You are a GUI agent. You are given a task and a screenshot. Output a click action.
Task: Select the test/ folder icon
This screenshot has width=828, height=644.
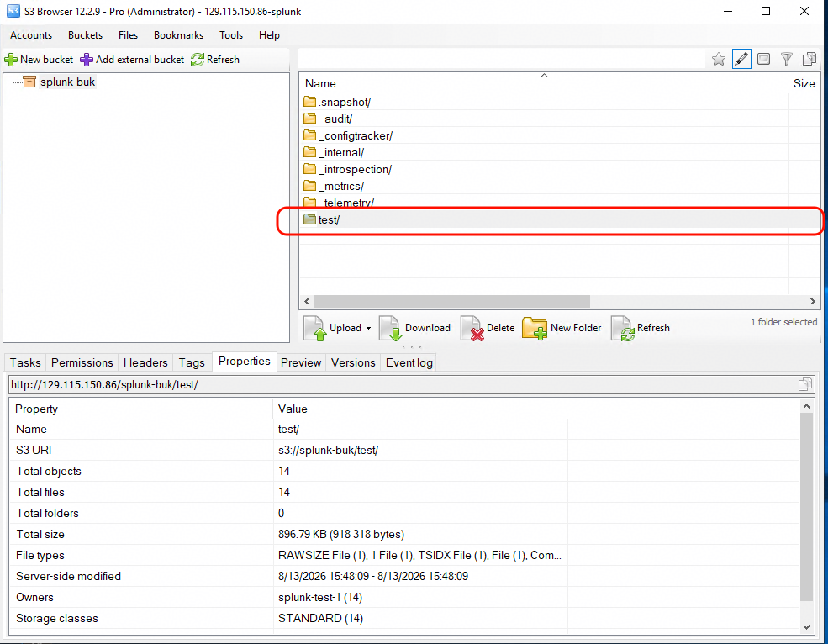click(310, 219)
